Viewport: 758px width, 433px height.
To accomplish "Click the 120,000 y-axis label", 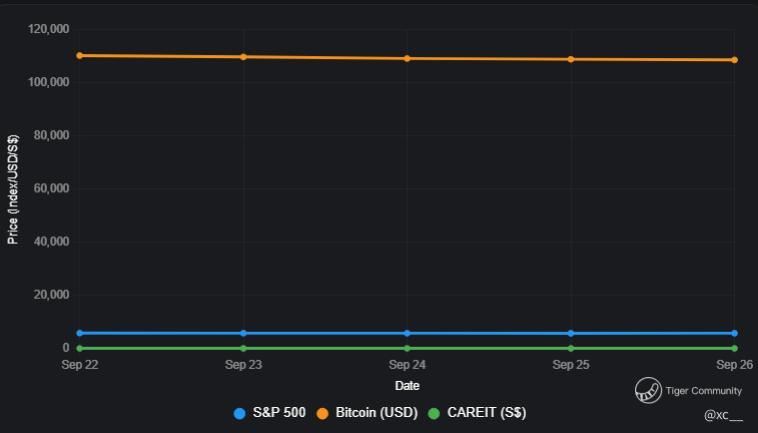I will click(x=49, y=29).
